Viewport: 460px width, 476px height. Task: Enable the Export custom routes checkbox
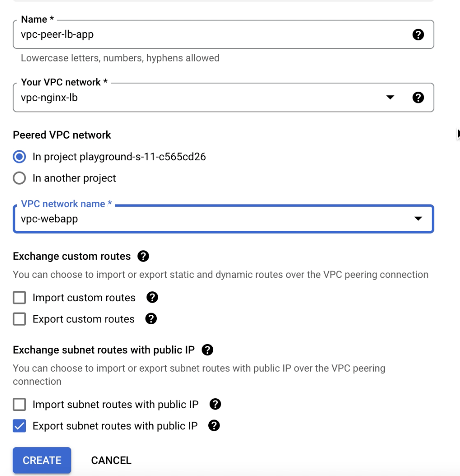[x=19, y=319]
